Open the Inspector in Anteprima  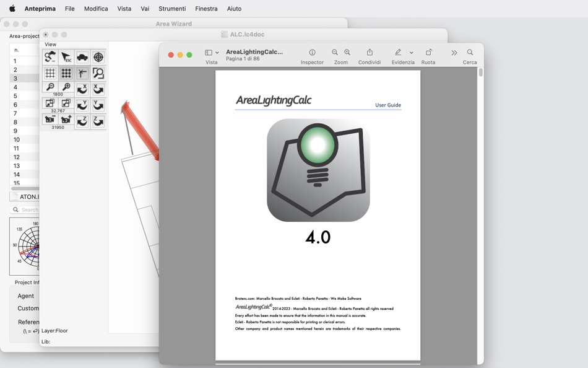pyautogui.click(x=312, y=52)
